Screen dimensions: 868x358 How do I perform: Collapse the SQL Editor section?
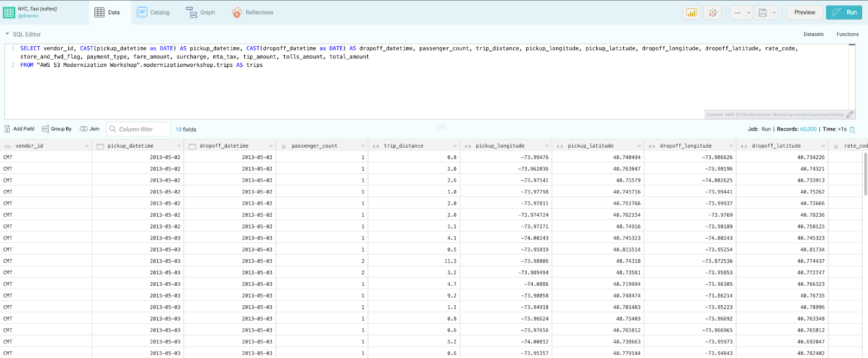[8, 34]
